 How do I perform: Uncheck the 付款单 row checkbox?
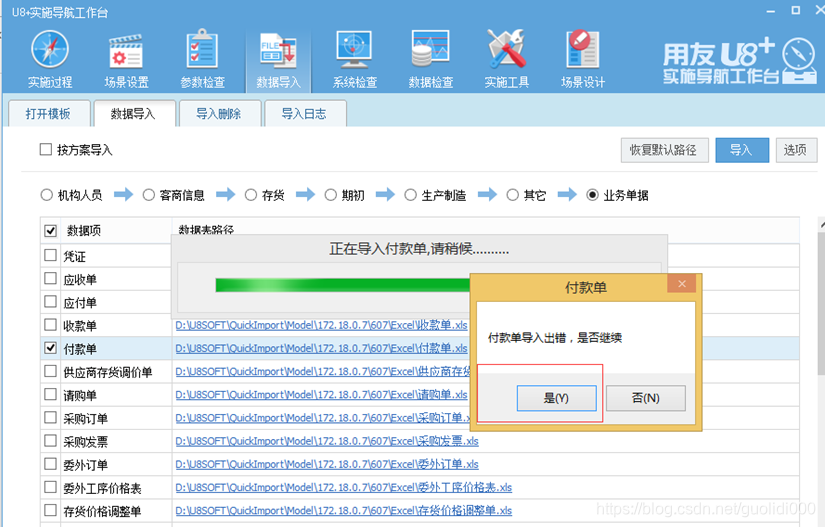(51, 348)
